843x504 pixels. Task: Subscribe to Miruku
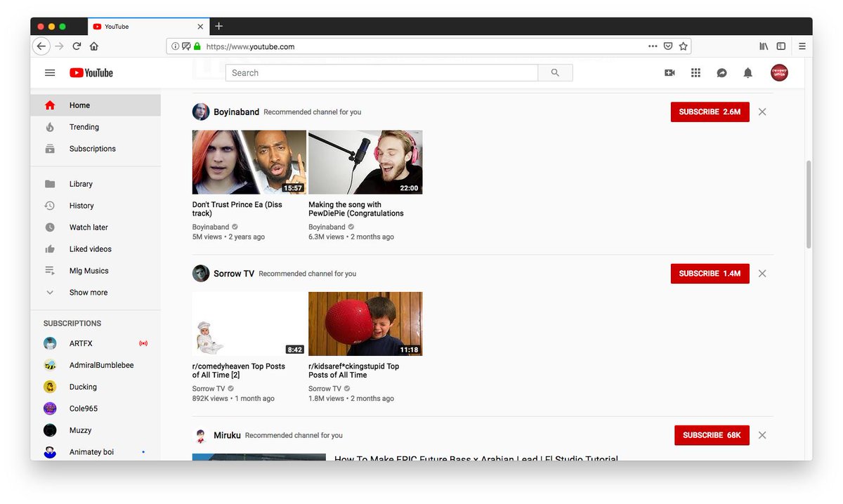pos(712,435)
